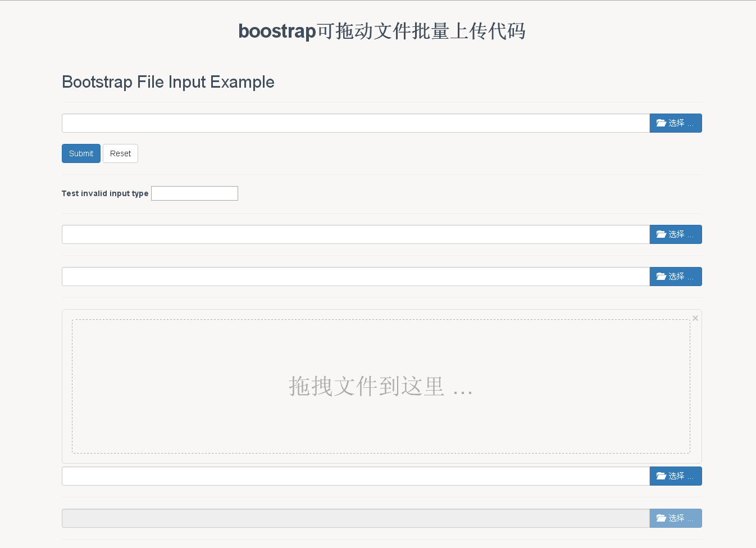Reset the file upload form
The image size is (756, 548).
pos(120,153)
